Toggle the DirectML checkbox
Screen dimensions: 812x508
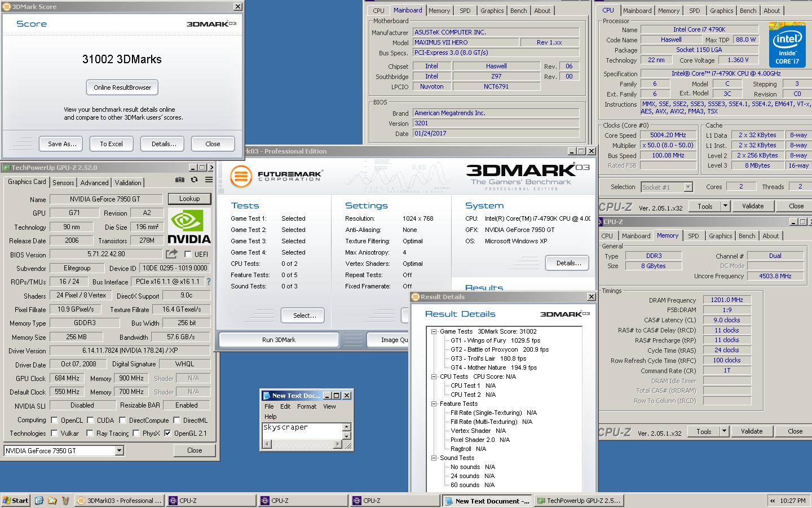pos(176,421)
